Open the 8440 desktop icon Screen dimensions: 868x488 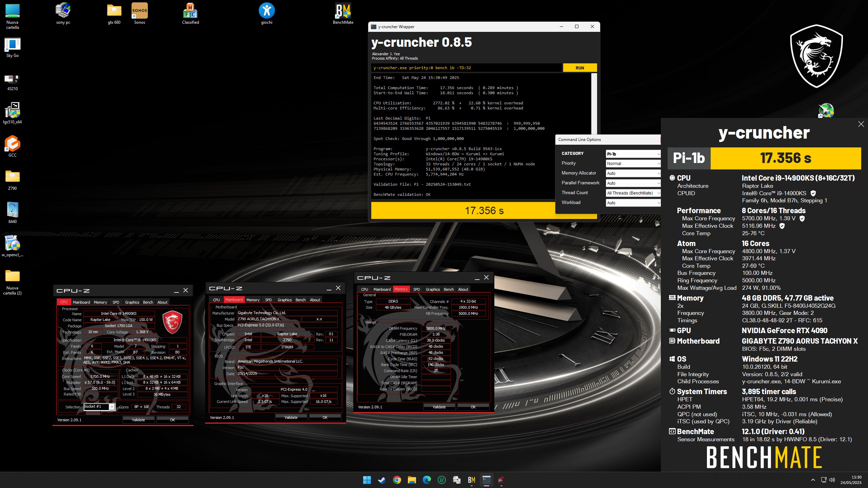point(13,213)
